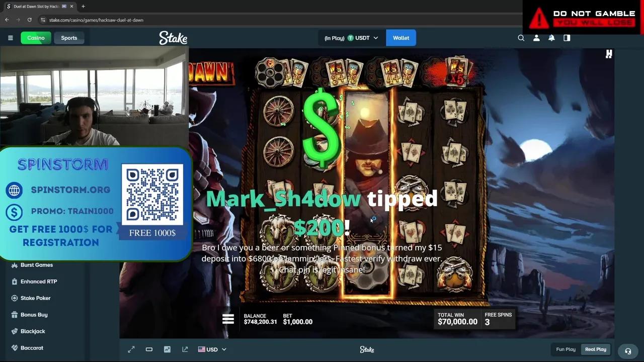644x362 pixels.
Task: Click the Stake Poker sidebar icon
Action: pos(15,298)
